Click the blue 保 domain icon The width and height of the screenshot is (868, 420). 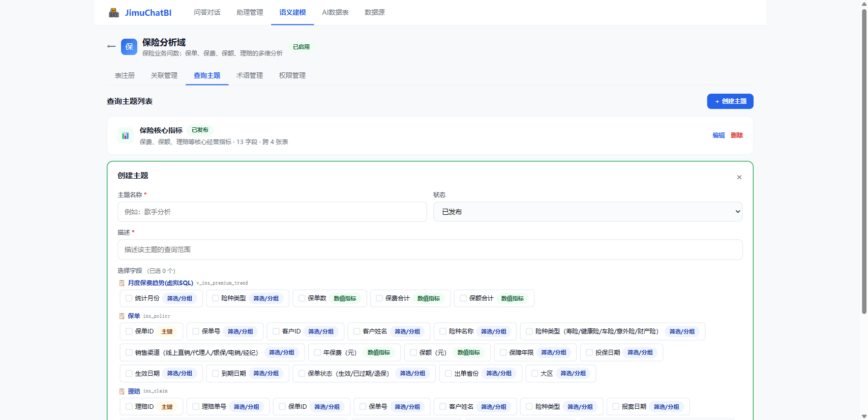coord(129,47)
